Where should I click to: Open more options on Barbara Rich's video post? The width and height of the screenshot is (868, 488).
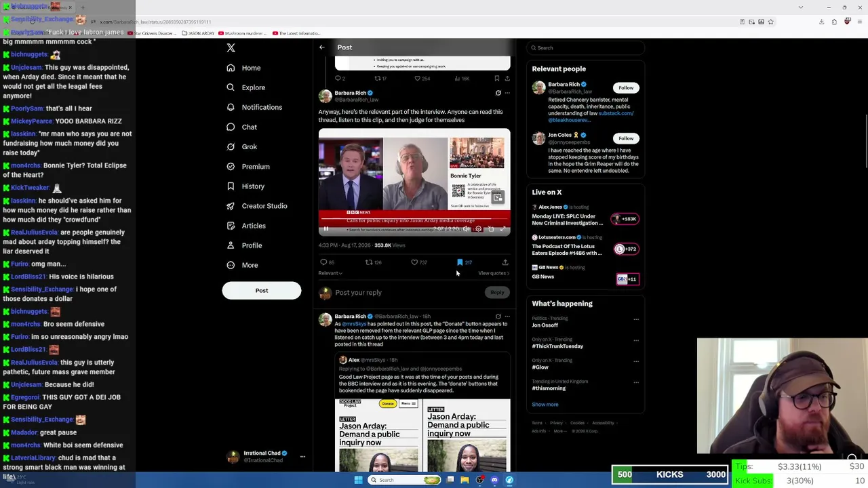pos(507,93)
